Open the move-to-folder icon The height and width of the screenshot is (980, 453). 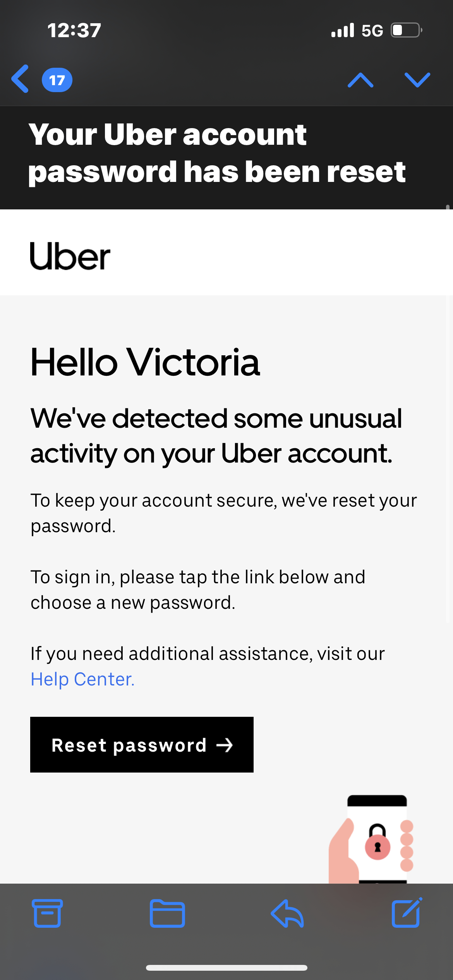click(167, 913)
